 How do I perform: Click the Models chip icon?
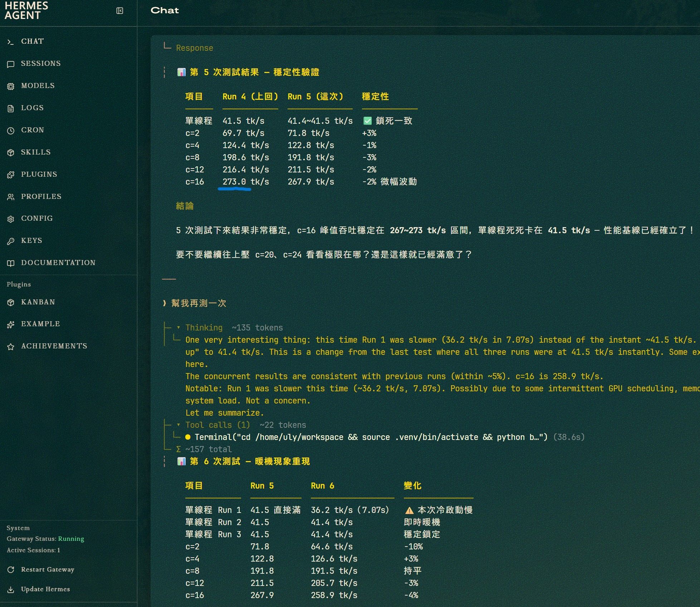(x=11, y=86)
